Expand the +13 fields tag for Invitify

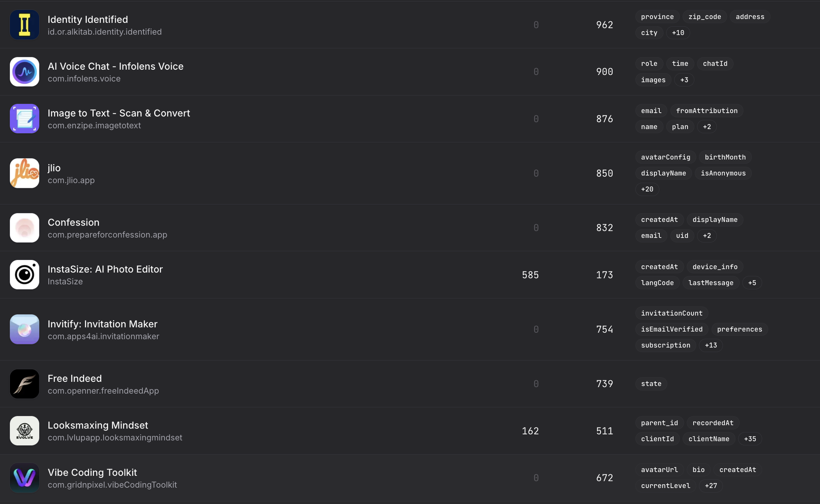pos(711,345)
